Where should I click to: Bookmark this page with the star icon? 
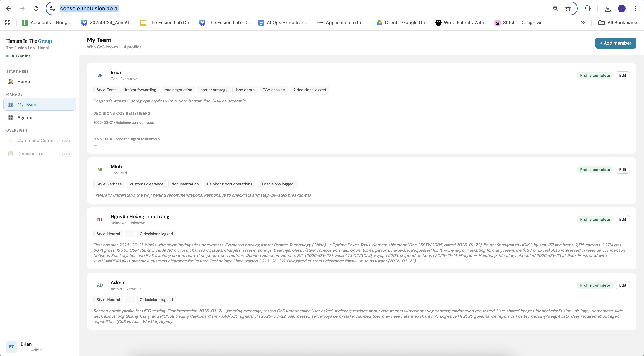pyautogui.click(x=568, y=8)
